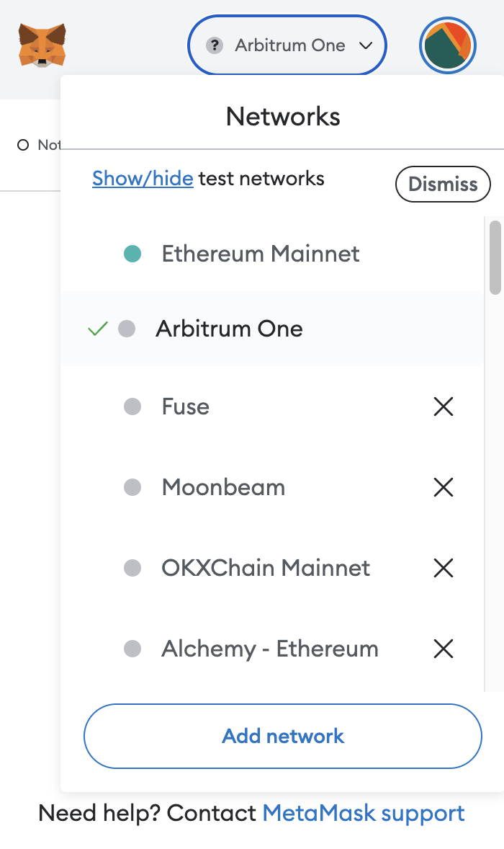Expand the Arbitrum One network dropdown
Image resolution: width=504 pixels, height=849 pixels.
click(287, 46)
